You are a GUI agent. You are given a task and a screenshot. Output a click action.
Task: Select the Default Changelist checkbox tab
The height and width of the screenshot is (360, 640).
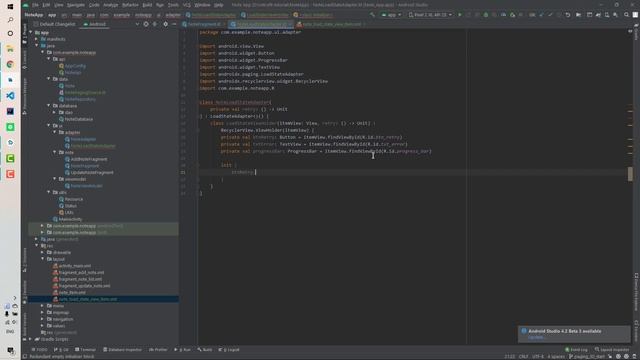point(55,24)
